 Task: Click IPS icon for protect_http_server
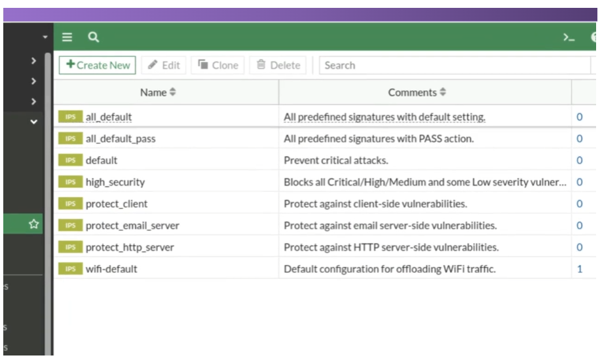click(x=70, y=247)
